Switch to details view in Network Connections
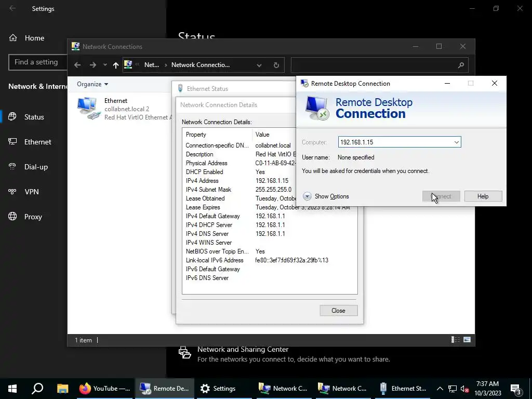This screenshot has height=399, width=532. click(x=455, y=340)
